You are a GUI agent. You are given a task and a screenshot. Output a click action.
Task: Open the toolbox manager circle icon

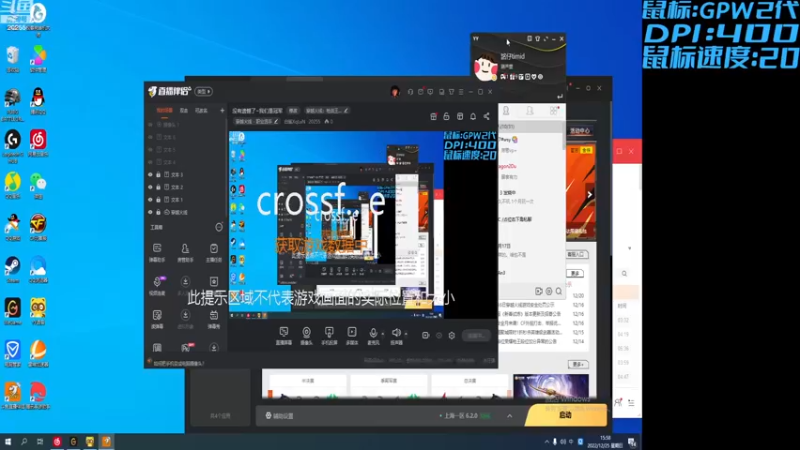(219, 227)
